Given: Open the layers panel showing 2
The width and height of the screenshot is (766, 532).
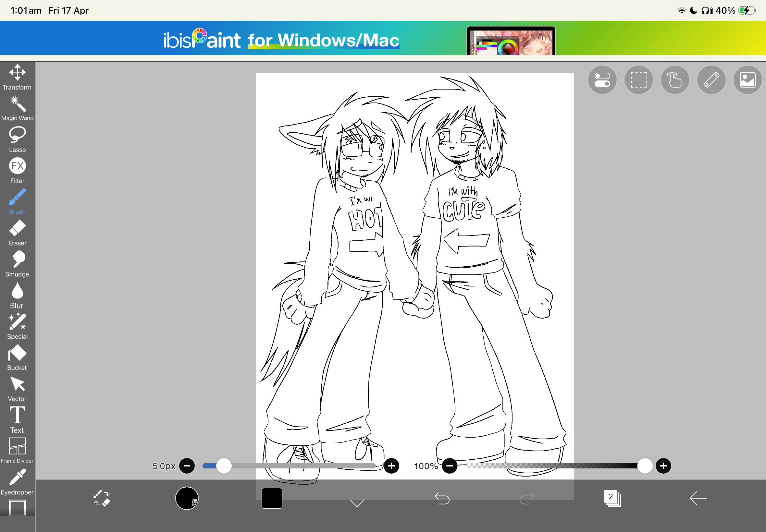Looking at the screenshot, I should tap(612, 498).
